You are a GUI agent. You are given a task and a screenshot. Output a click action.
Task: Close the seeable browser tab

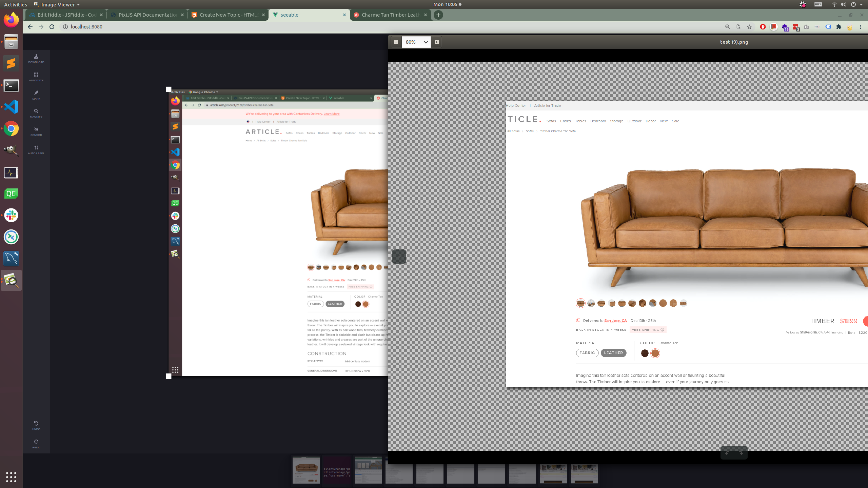tap(344, 15)
